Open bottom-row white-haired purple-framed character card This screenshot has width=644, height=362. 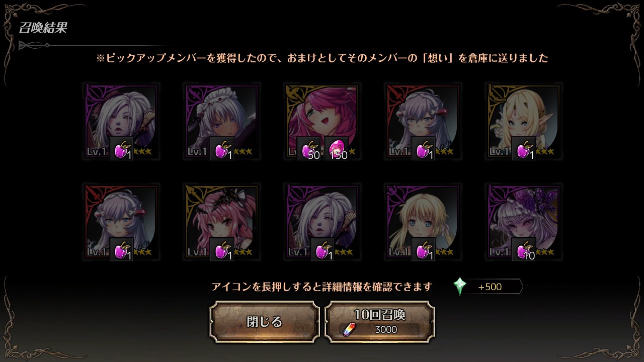[322, 222]
